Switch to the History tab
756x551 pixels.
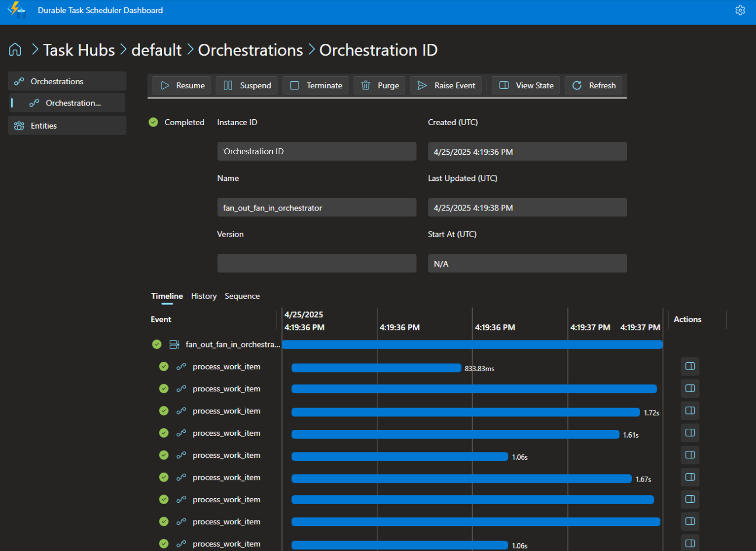204,296
